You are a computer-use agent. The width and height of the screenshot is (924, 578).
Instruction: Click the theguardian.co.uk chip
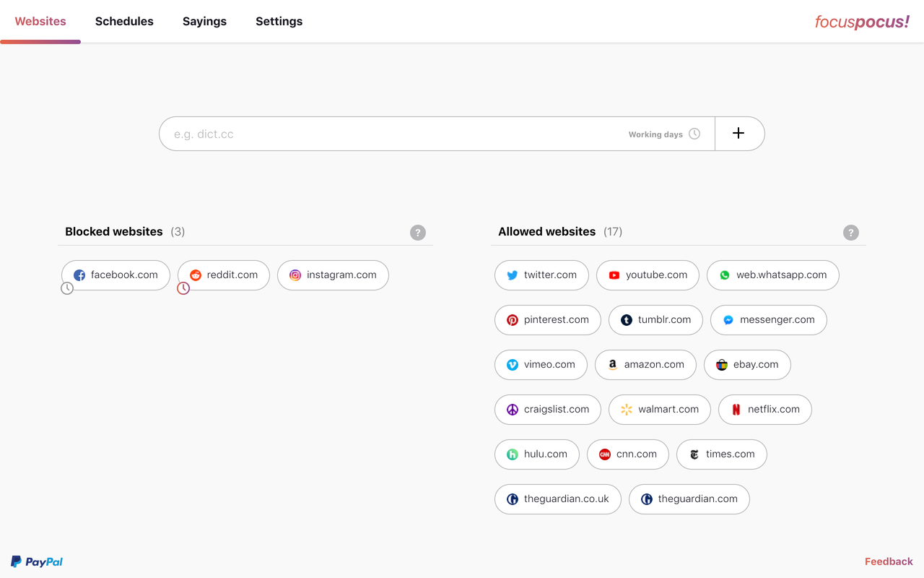click(x=557, y=499)
